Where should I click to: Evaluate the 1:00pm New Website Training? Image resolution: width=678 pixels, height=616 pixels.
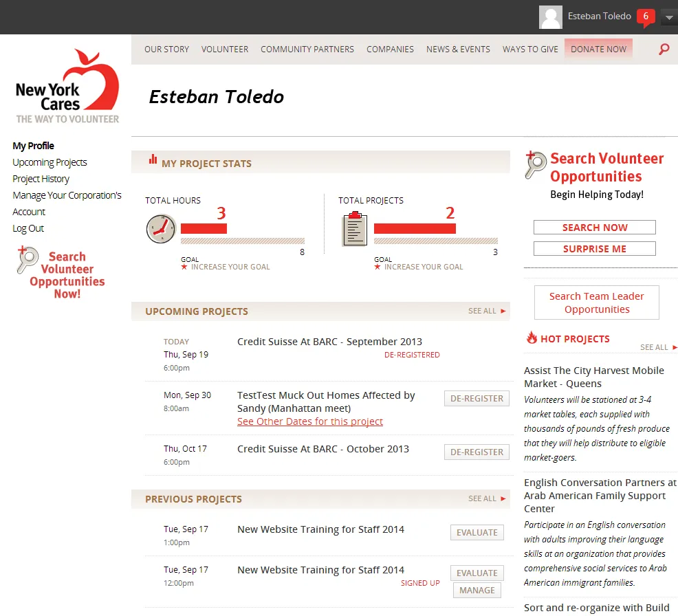coord(477,532)
